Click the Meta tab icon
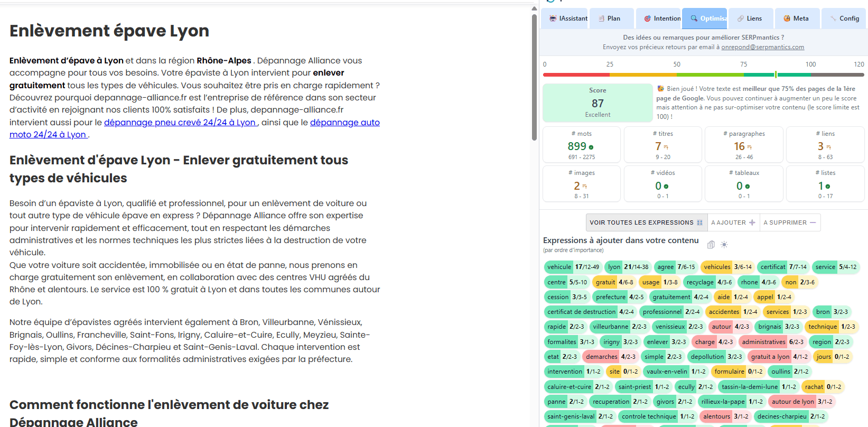The image size is (868, 427). click(x=787, y=18)
